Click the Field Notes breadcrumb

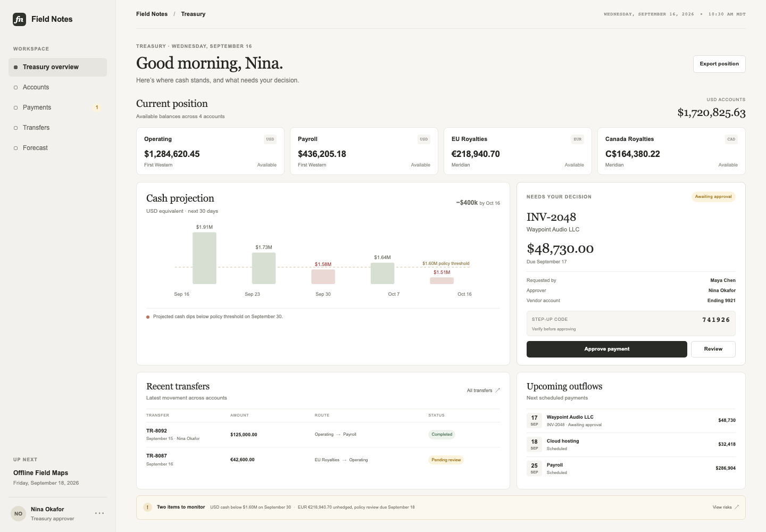[x=152, y=14]
